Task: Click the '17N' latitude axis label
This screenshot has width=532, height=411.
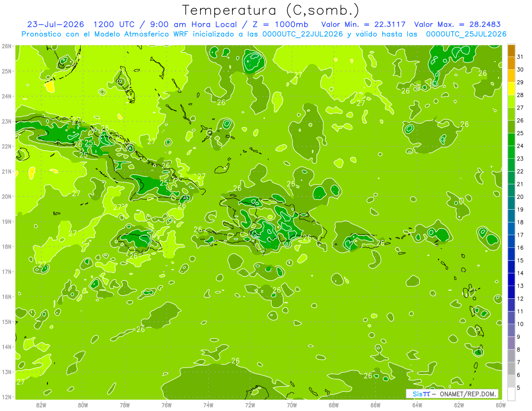Action: click(7, 271)
